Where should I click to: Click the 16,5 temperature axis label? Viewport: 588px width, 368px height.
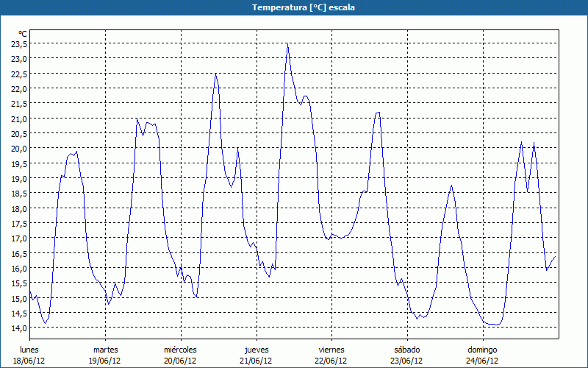pyautogui.click(x=19, y=253)
